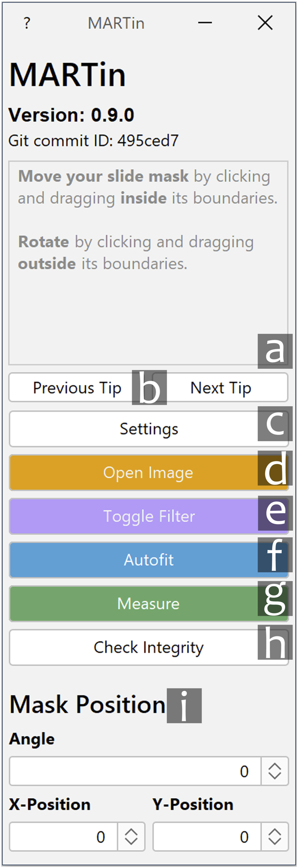Viewport: 298px width, 868px height.
Task: Increase the Angle value with up arrow
Action: 275,767
